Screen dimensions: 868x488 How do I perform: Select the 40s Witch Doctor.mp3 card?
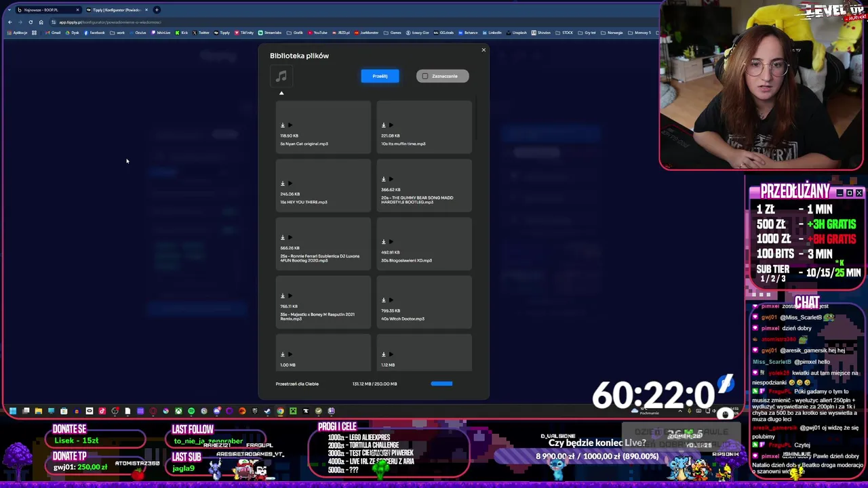coord(424,301)
